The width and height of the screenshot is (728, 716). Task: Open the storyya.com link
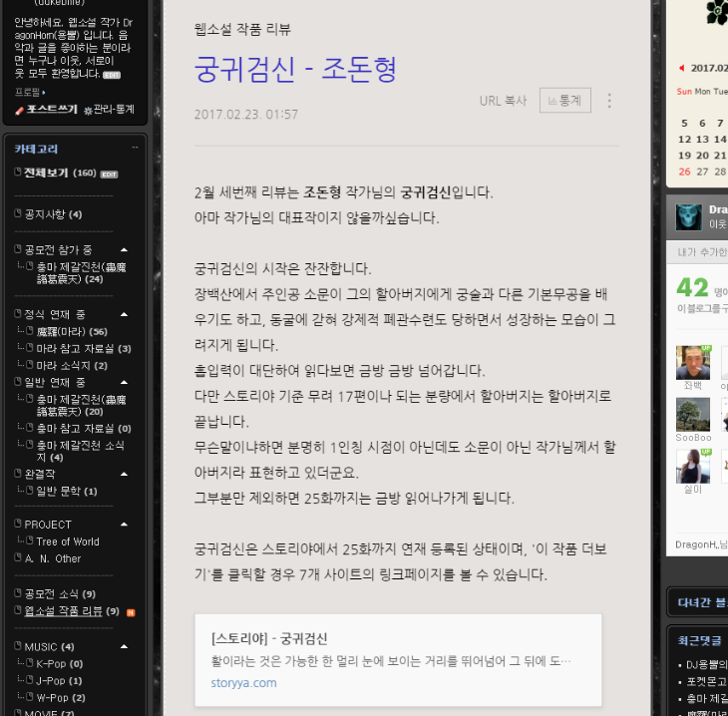[x=243, y=683]
